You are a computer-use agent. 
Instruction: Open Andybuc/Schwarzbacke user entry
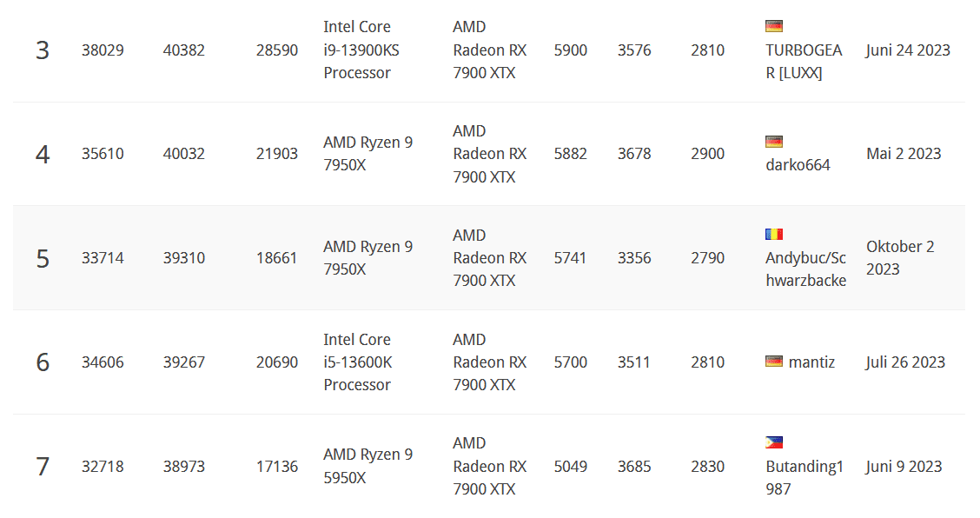pyautogui.click(x=805, y=269)
